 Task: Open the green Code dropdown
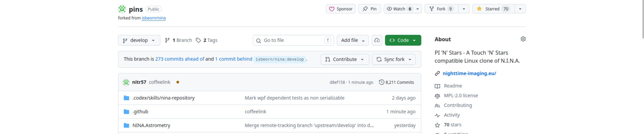[403, 40]
